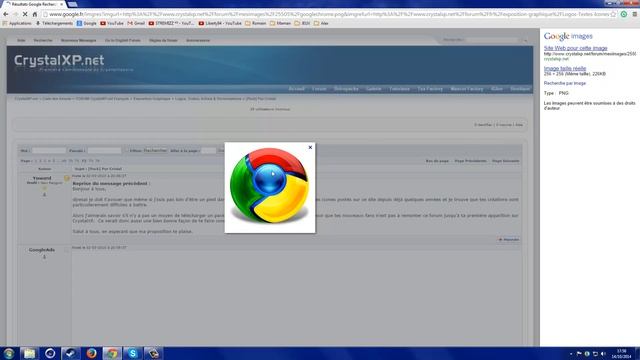Click the Chrome icon in the taskbar
Image resolution: width=640 pixels, height=360 pixels.
coord(112,353)
